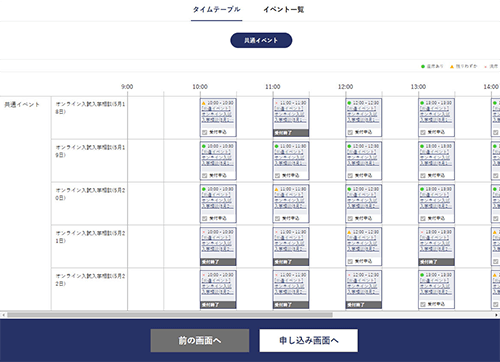
Task: Click the red x status on 5月21日 11:00 slot
Action: pos(276,232)
